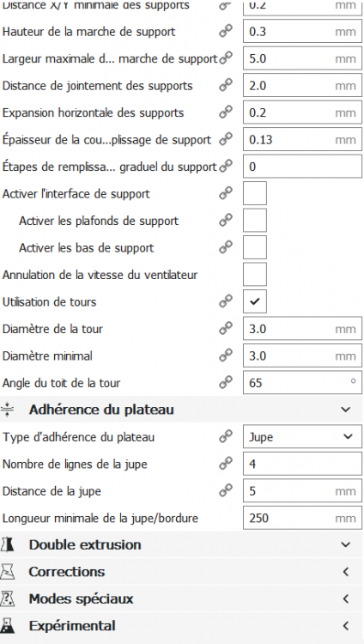The image size is (364, 644).
Task: Expand the Corrections section
Action: click(346, 572)
